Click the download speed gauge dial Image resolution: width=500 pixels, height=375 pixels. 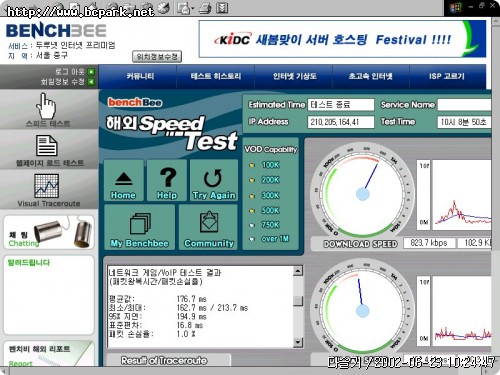[x=362, y=193]
